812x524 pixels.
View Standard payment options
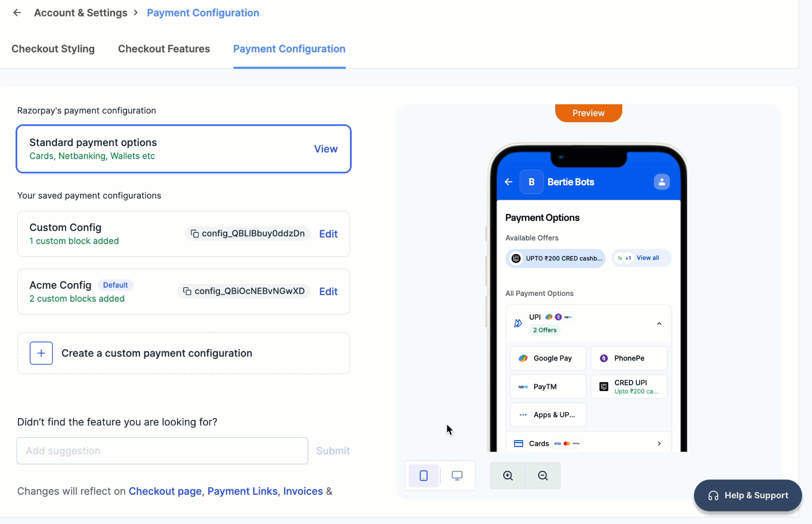coord(326,149)
